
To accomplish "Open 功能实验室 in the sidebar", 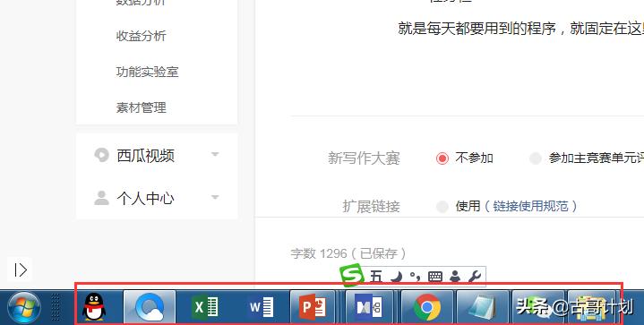I will point(147,72).
